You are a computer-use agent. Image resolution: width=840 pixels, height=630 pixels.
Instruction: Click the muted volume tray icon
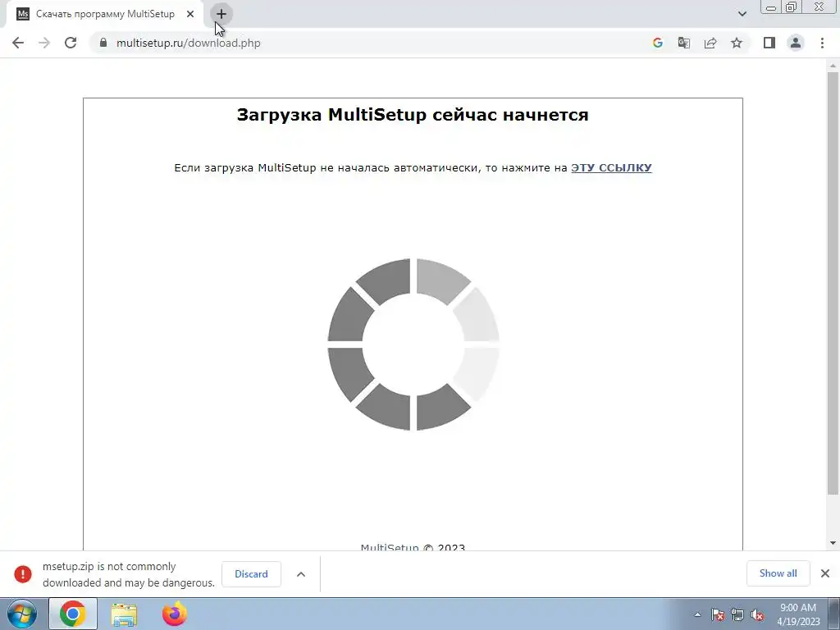757,614
